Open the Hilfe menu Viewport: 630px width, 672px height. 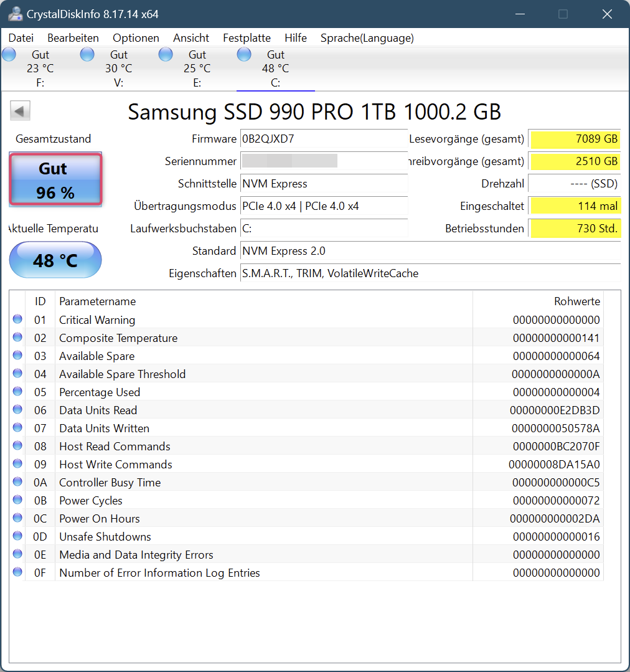pos(296,38)
